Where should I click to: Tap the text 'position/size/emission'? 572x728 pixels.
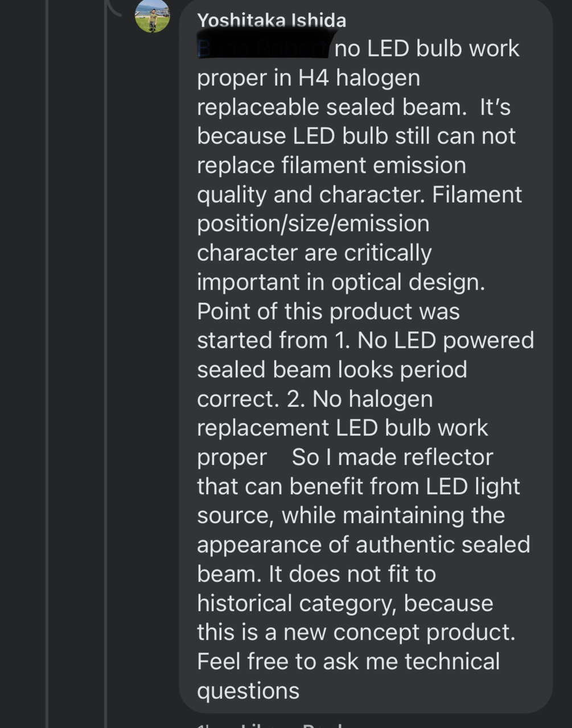[313, 224]
